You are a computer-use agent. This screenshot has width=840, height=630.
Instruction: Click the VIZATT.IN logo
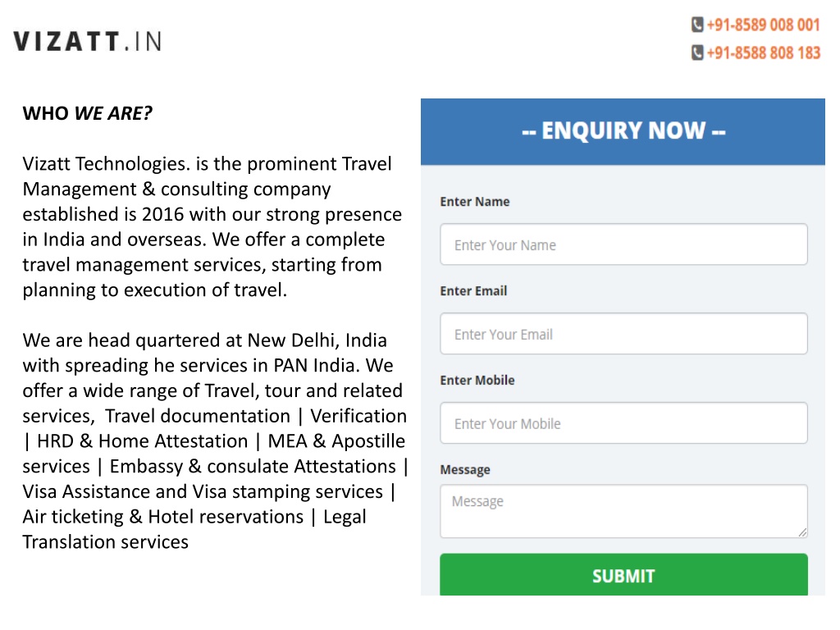87,41
